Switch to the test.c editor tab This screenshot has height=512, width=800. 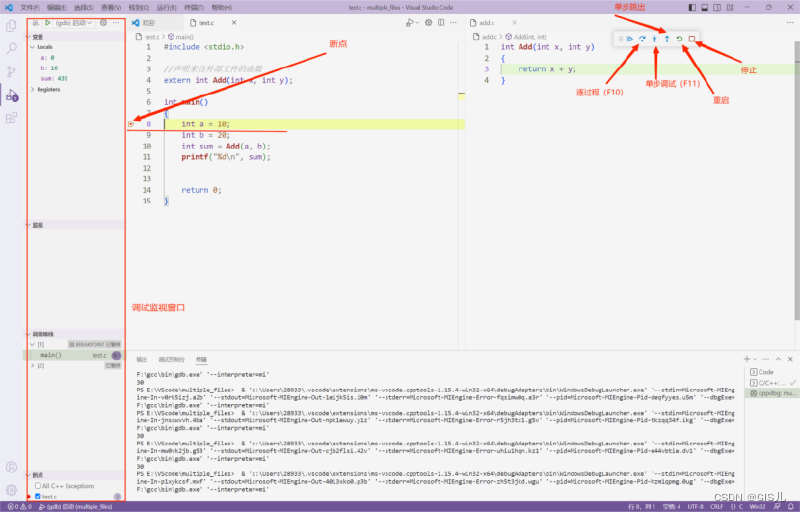point(211,22)
